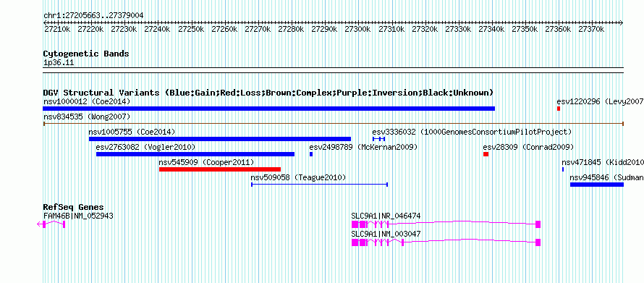Open the SLC9A1|NM_003047 label
The image size is (644, 283).
click(x=386, y=234)
